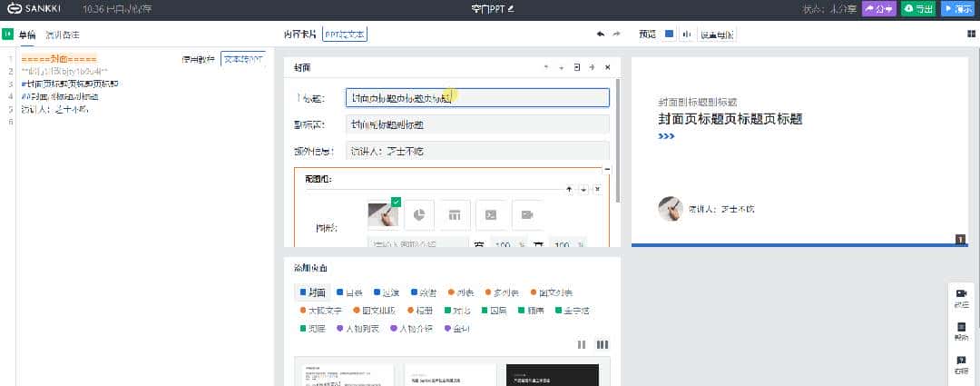Click the 中 preview size button
The width and height of the screenshot is (980, 386).
(686, 35)
